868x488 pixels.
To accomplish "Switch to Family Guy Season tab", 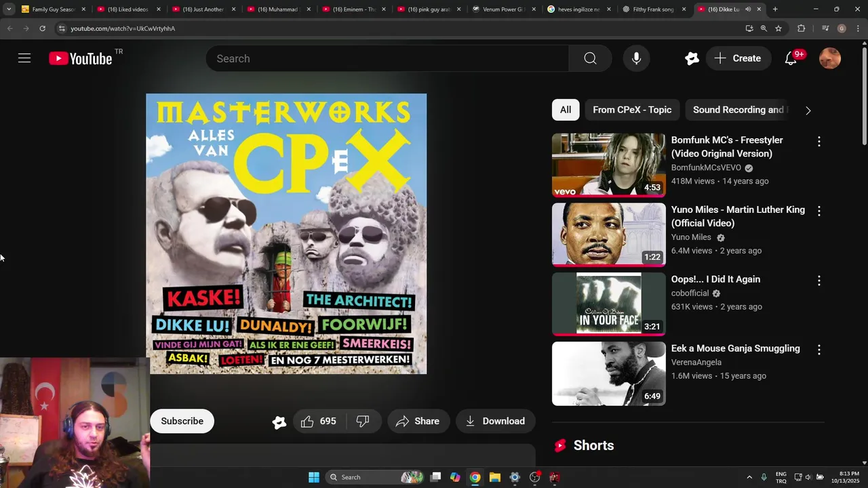I will point(54,9).
